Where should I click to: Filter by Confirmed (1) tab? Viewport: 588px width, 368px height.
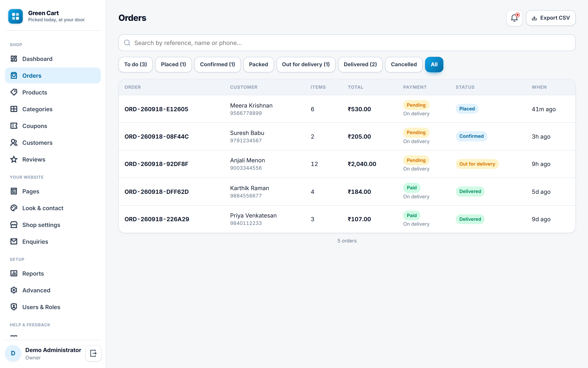(217, 64)
